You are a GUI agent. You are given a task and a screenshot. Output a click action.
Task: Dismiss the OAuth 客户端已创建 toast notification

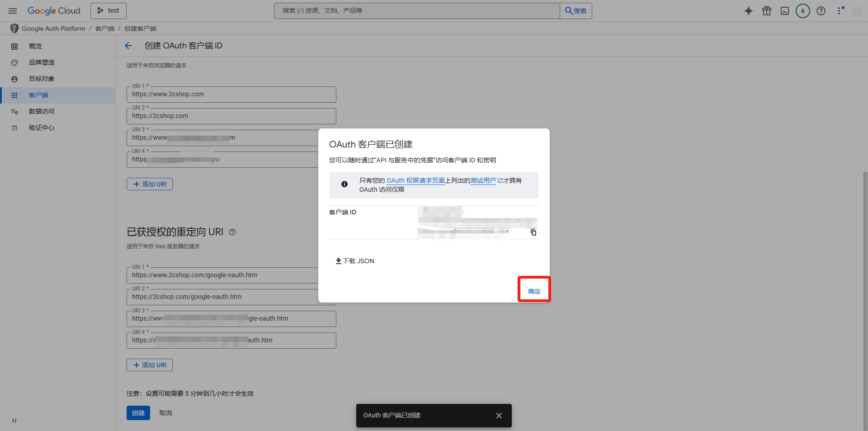(x=499, y=416)
